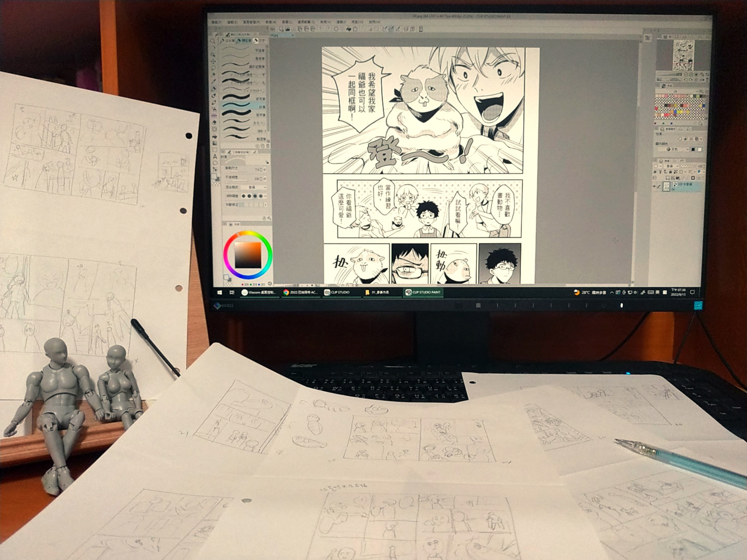Pick a color in color wheel square
747x560 pixels.
pos(248,255)
